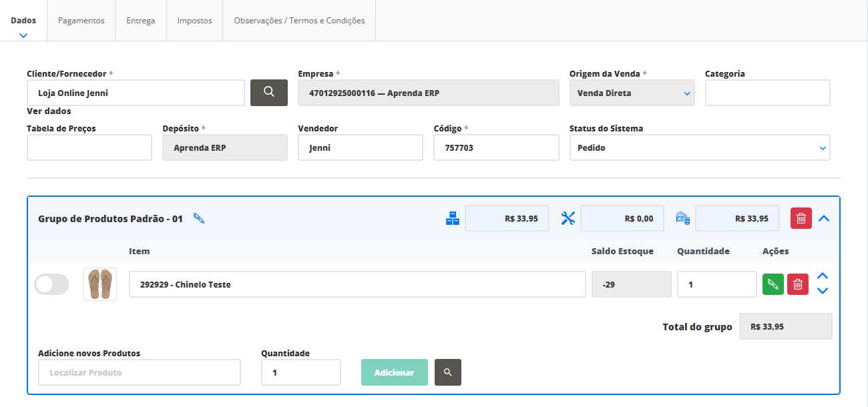Viewport: 868px width, 407px height.
Task: Remove Chinelo Teste item using trash icon
Action: [797, 284]
